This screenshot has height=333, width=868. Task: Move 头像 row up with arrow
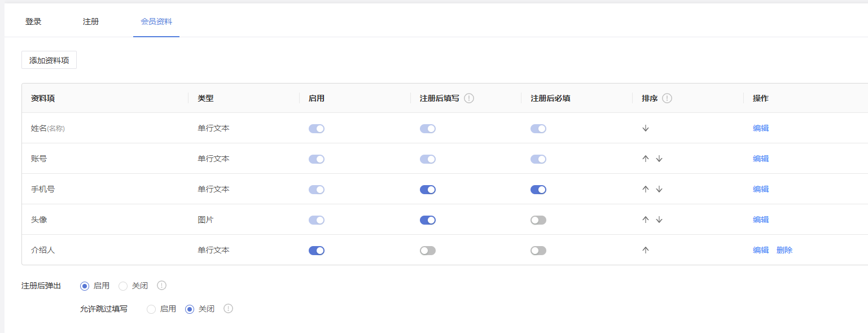[x=646, y=220]
